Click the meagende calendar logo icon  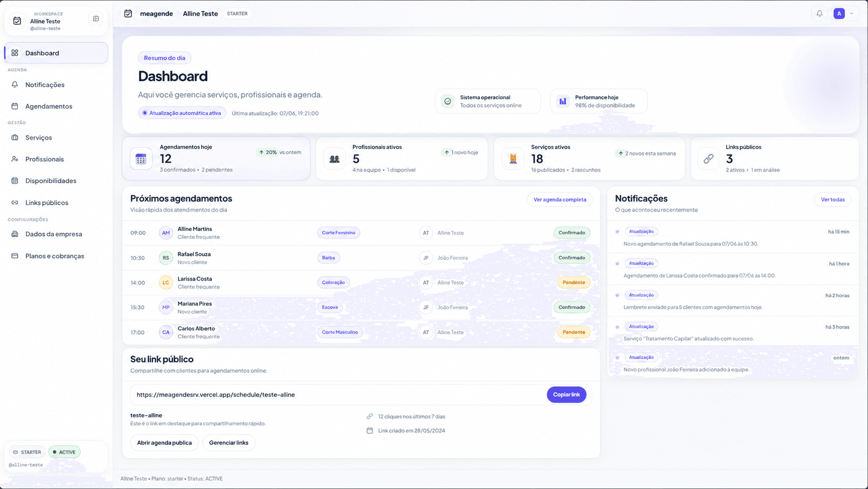pos(128,14)
